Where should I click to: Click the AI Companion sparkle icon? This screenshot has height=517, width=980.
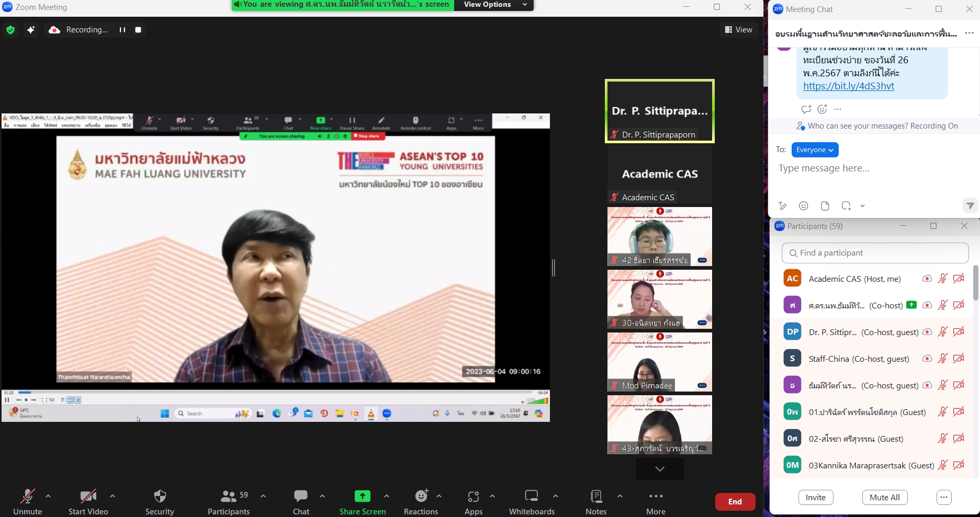tap(31, 30)
